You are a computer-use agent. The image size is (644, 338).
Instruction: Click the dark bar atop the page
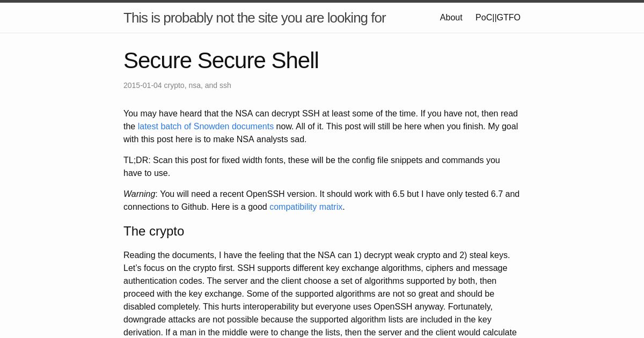[322, 1]
